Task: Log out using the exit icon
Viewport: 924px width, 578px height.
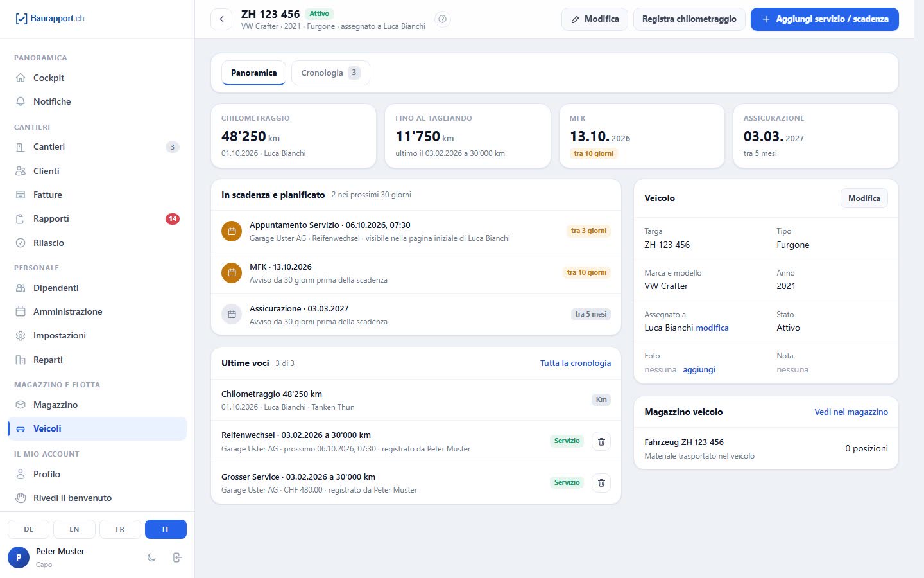Action: (x=178, y=557)
